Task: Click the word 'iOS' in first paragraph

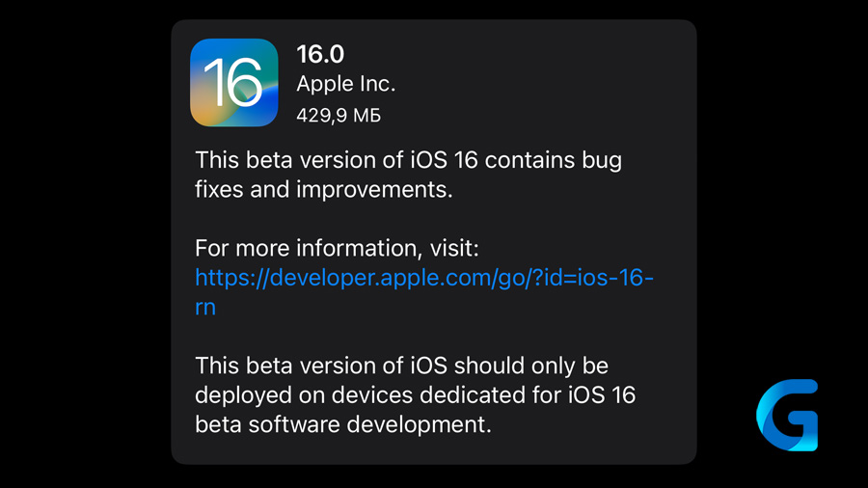Action: coord(428,160)
